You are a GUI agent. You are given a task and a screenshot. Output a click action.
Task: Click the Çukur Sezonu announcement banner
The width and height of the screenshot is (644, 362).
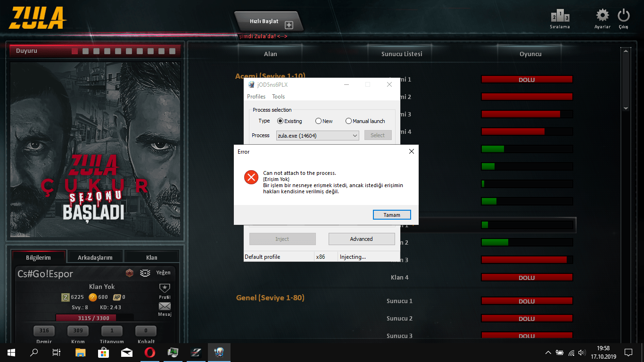click(x=95, y=149)
